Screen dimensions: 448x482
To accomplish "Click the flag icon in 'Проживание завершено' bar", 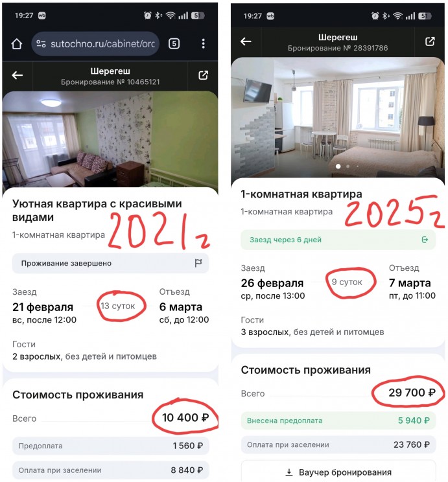I will 198,263.
